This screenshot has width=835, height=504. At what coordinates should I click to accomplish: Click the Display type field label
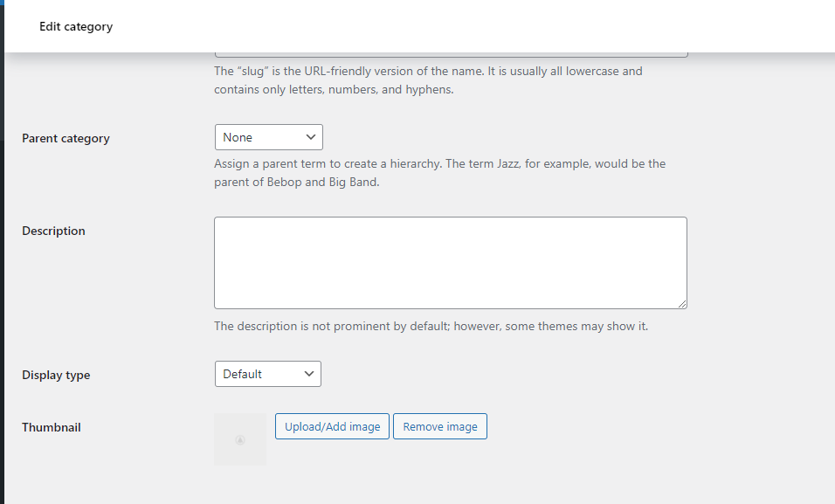[x=56, y=375]
